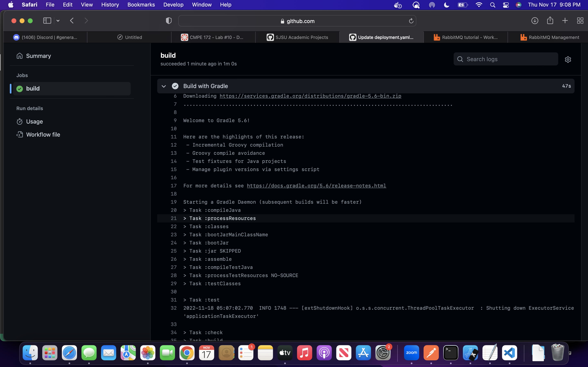
Task: Collapse the Build with Gradle step
Action: [164, 86]
